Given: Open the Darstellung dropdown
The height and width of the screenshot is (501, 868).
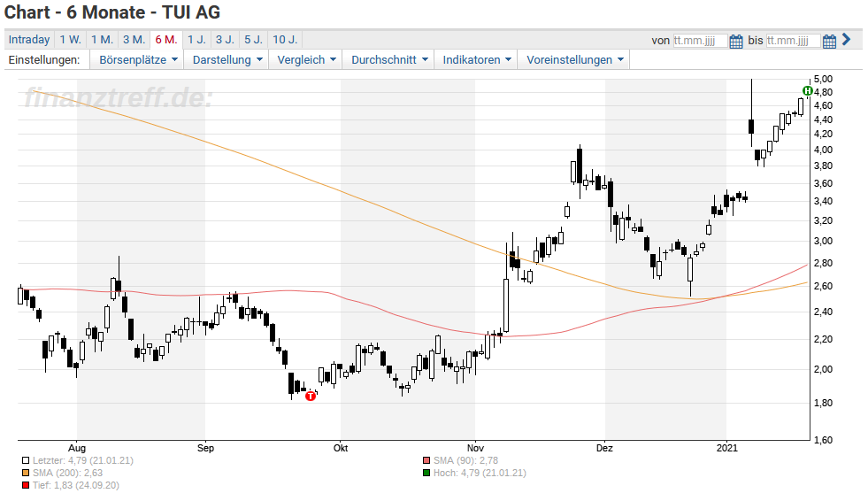Looking at the screenshot, I should (227, 60).
